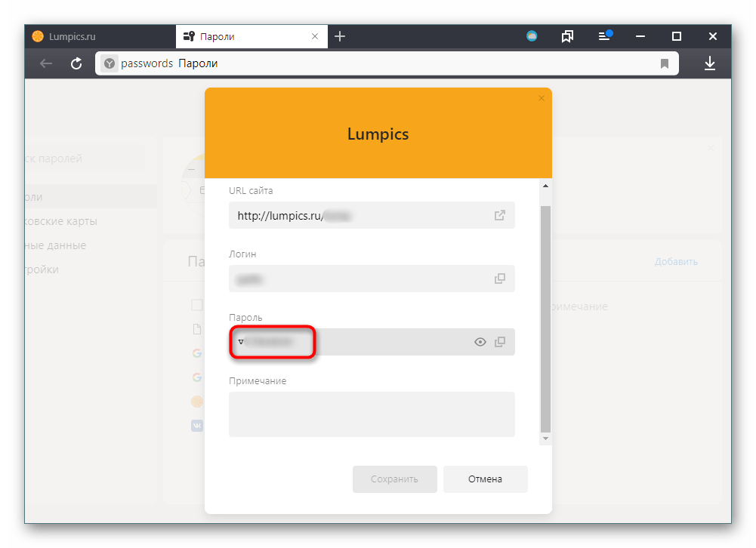756x548 pixels.
Task: Open the Yandex browser menu icon
Action: pos(603,36)
